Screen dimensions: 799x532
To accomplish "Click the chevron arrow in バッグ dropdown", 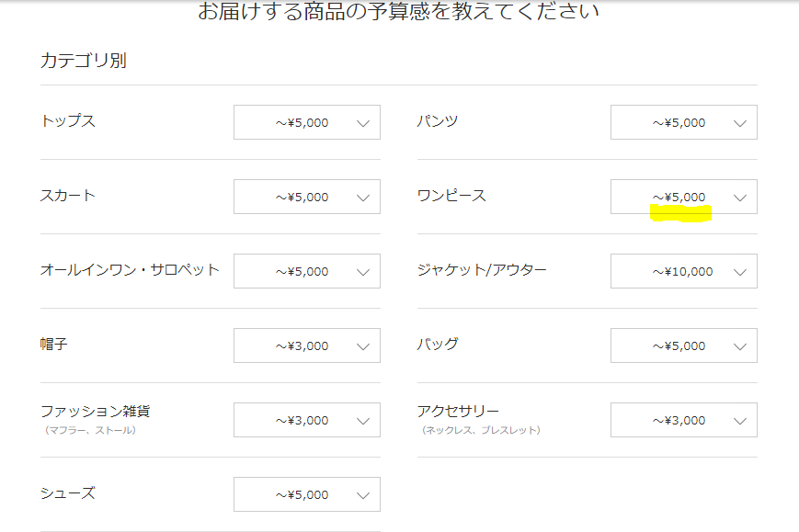I will 740,346.
